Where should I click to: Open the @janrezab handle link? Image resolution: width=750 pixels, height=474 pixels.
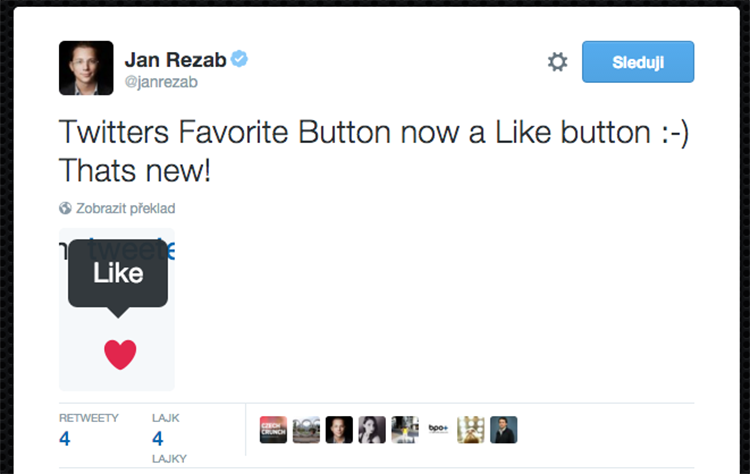click(x=161, y=82)
